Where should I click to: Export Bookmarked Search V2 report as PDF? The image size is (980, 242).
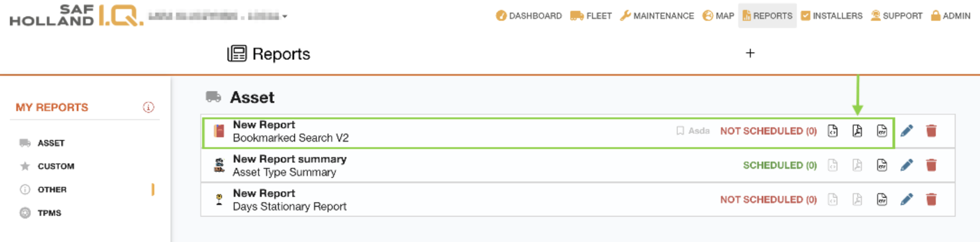pos(857,131)
